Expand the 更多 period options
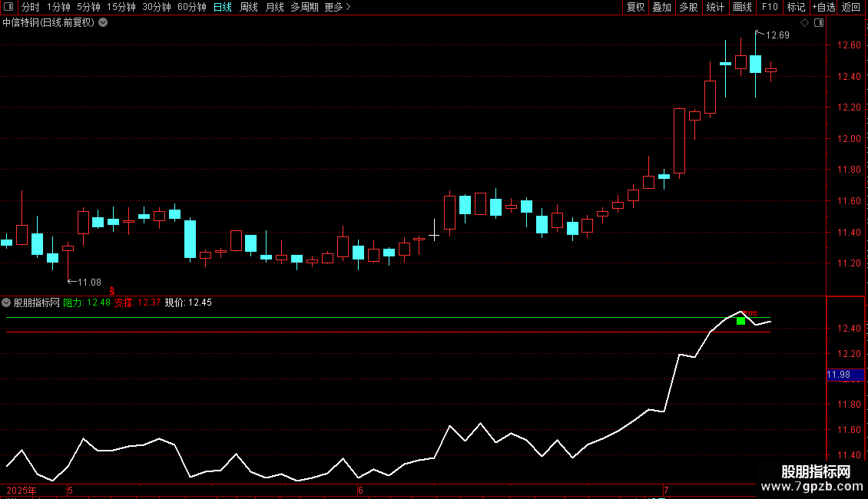The image size is (868, 499). [x=338, y=7]
